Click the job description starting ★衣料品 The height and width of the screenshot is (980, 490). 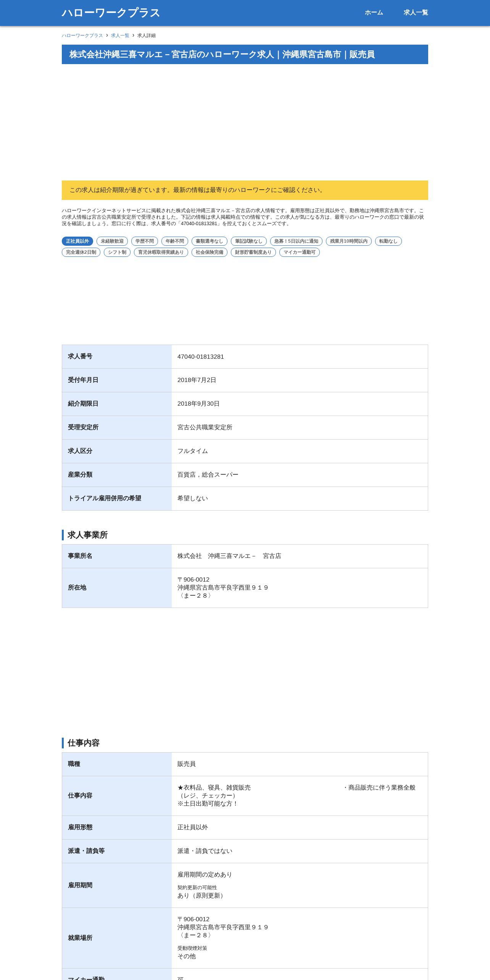[297, 796]
